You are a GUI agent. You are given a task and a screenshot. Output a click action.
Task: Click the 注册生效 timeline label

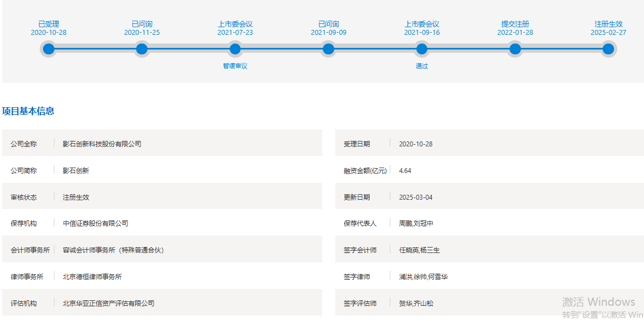coord(608,24)
